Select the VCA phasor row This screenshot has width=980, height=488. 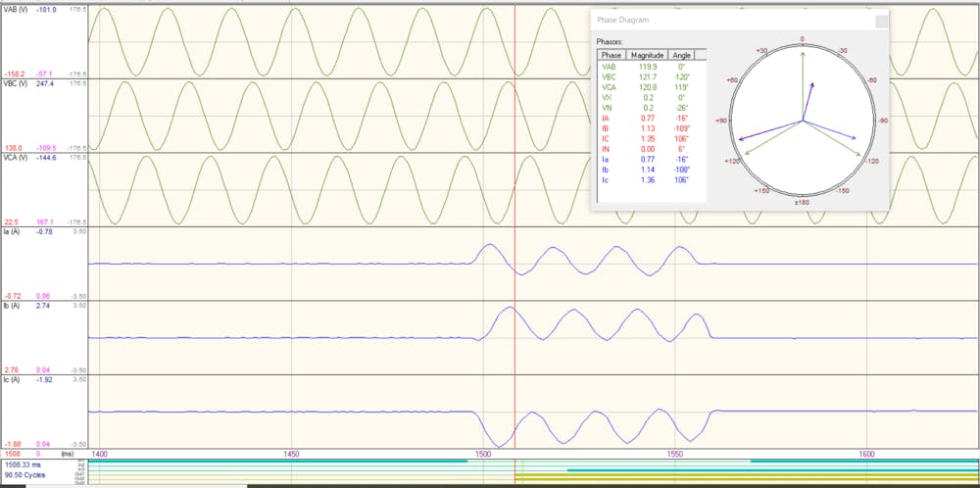coord(652,87)
